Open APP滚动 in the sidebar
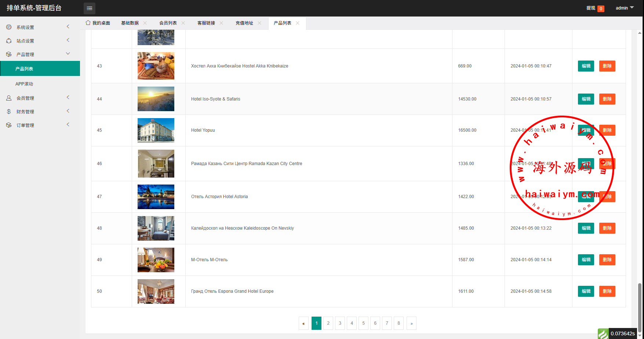 (x=24, y=84)
